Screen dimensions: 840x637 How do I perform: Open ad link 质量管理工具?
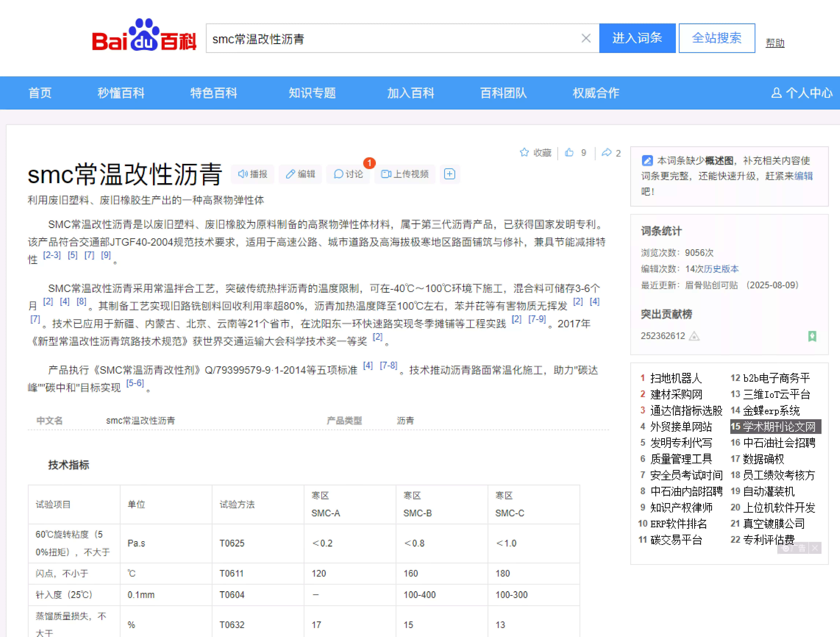click(681, 459)
